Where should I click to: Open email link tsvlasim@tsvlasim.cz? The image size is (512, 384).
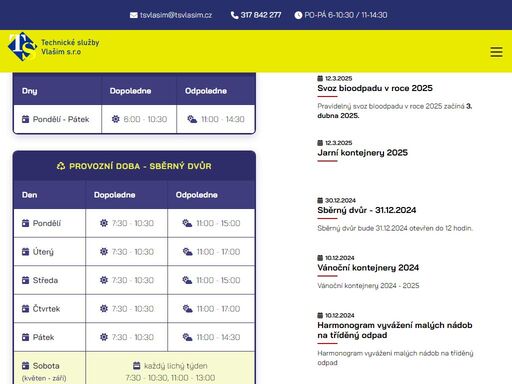[x=176, y=15]
